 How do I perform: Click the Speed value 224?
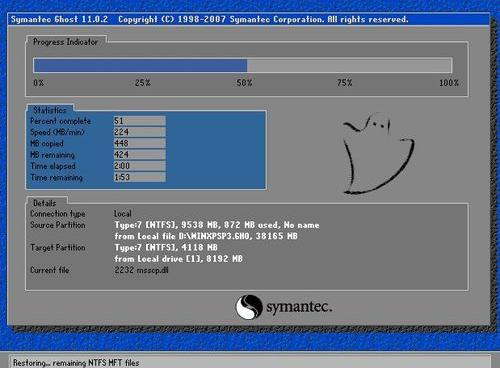tap(139, 132)
